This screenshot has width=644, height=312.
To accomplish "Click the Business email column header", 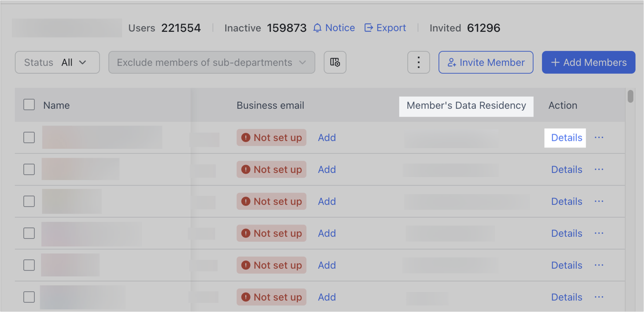I will pos(270,105).
